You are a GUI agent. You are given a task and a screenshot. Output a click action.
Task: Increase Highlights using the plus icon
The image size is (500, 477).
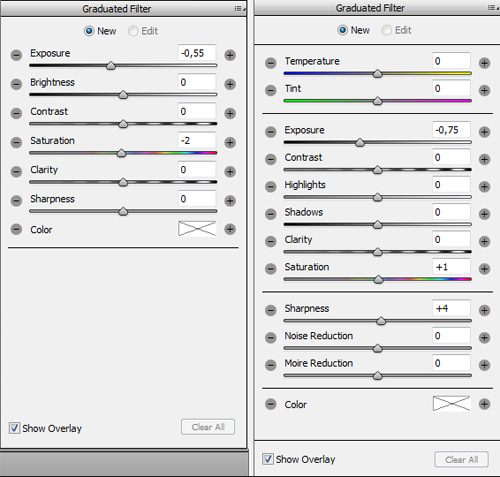[x=484, y=186]
